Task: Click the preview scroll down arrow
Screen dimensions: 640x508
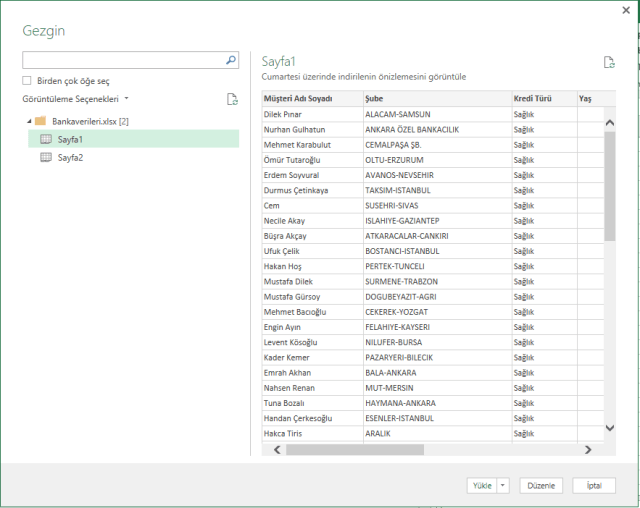Action: click(610, 428)
